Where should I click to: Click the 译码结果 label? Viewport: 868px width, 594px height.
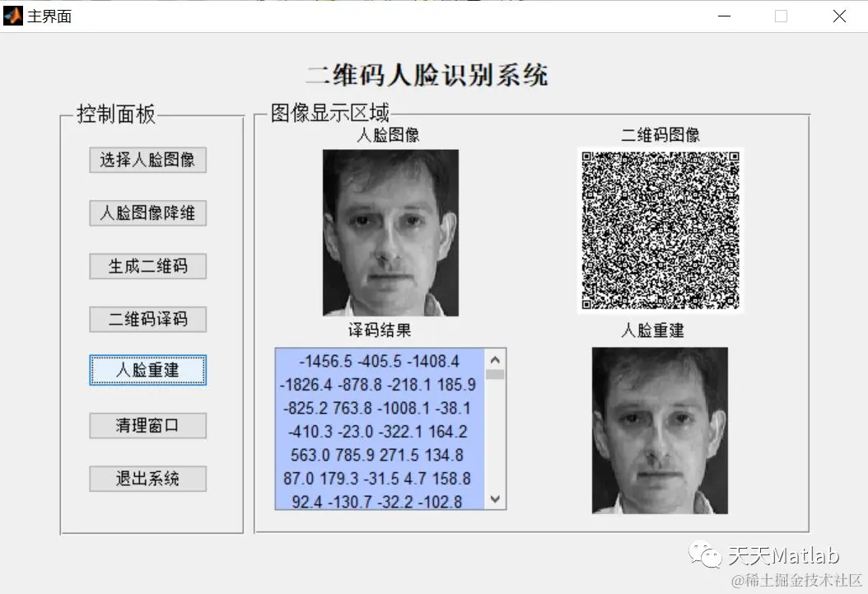[380, 330]
